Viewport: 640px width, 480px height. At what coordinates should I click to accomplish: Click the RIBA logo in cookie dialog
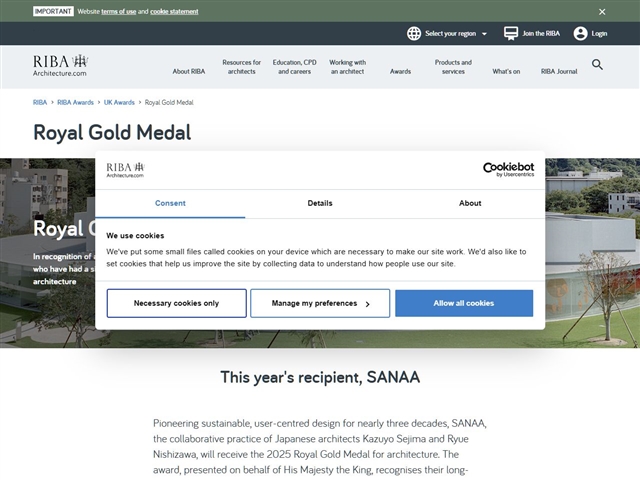coord(125,170)
